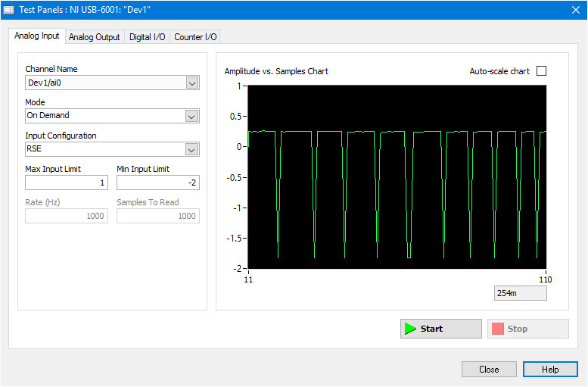Screen dimensions: 588x387
Task: Click the Samples To Read field
Action: [158, 216]
